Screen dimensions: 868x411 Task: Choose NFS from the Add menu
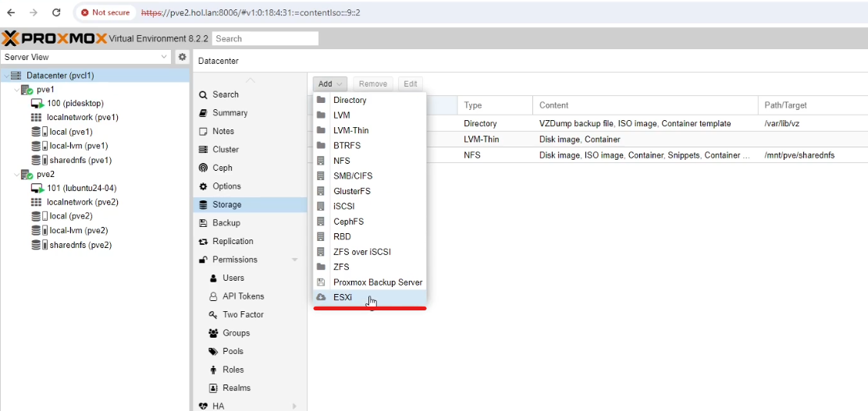coord(369,161)
